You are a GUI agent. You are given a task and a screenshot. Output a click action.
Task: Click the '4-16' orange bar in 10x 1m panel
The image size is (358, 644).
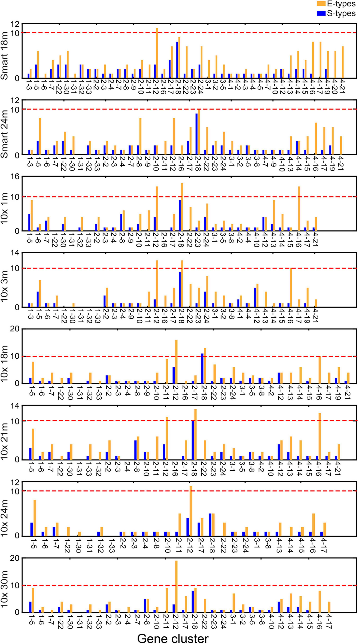point(299,208)
